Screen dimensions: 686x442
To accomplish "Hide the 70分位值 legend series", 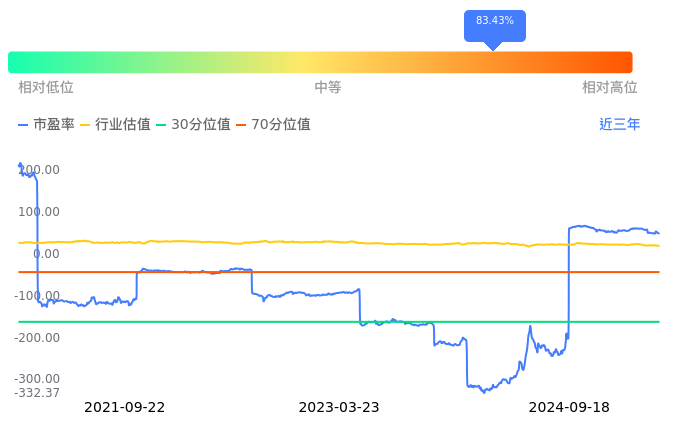I will pyautogui.click(x=273, y=125).
